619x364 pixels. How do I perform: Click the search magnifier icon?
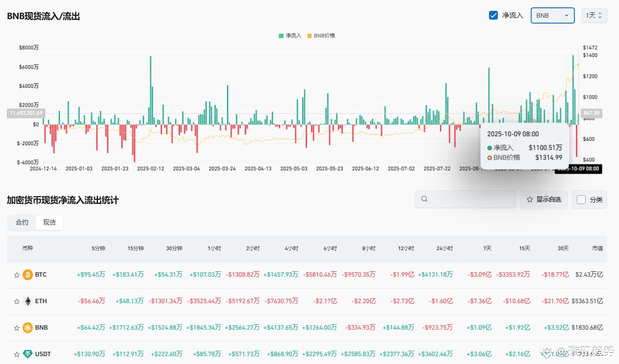[425, 199]
